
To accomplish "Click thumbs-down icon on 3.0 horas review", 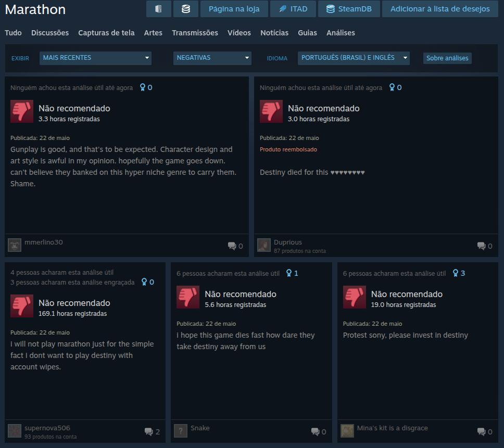I will tap(271, 111).
